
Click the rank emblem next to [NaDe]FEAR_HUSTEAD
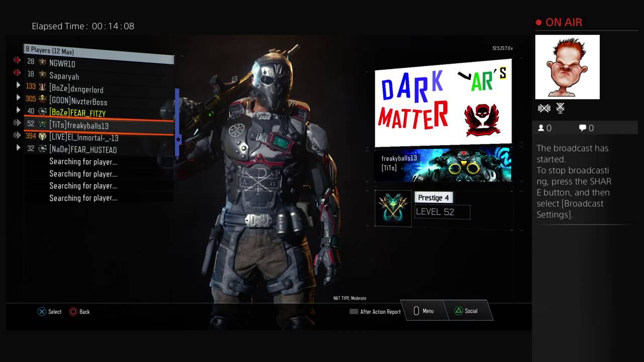[43, 149]
